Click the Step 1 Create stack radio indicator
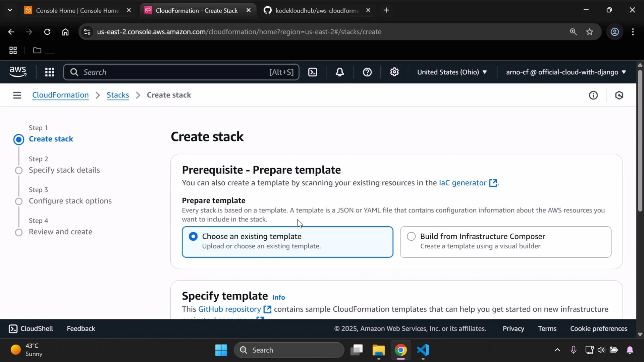Image resolution: width=644 pixels, height=362 pixels. pos(19,139)
